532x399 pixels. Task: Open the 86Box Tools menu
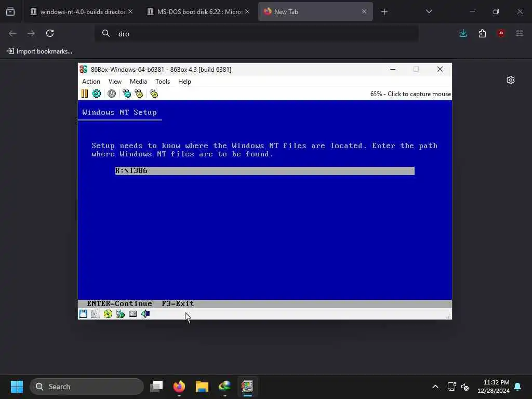(x=163, y=82)
